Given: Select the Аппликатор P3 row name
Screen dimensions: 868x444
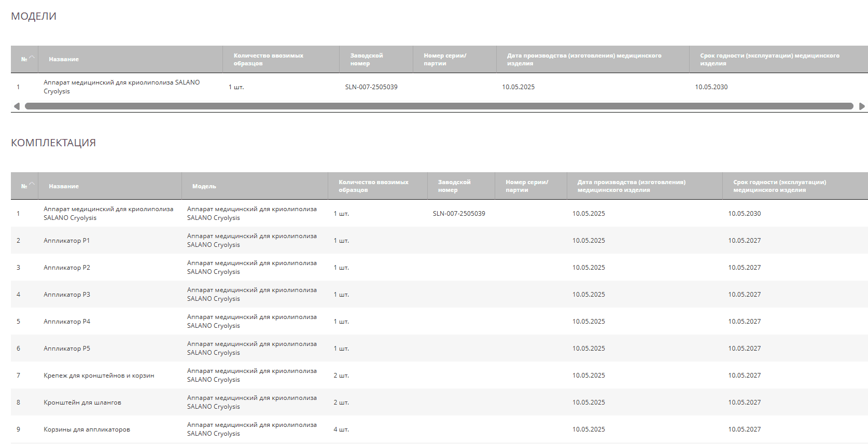Looking at the screenshot, I should coord(67,295).
